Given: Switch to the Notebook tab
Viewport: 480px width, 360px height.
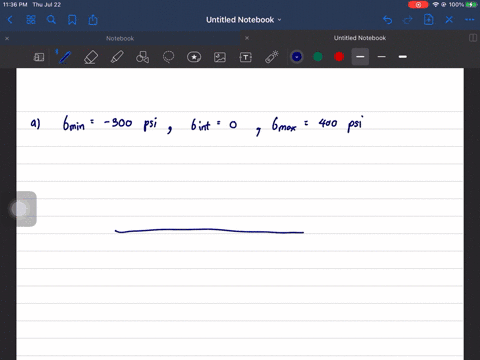Looking at the screenshot, I should coord(120,38).
